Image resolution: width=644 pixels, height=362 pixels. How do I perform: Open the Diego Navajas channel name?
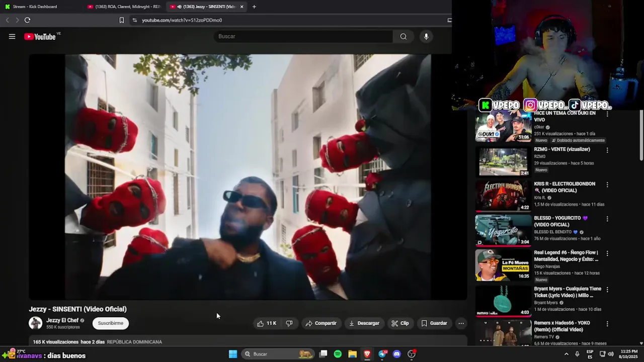[547, 266]
